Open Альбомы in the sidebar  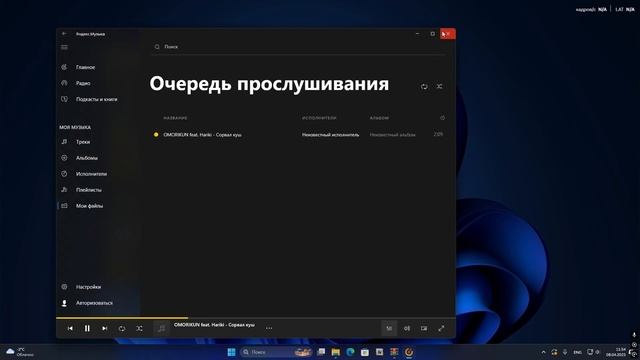coord(87,158)
